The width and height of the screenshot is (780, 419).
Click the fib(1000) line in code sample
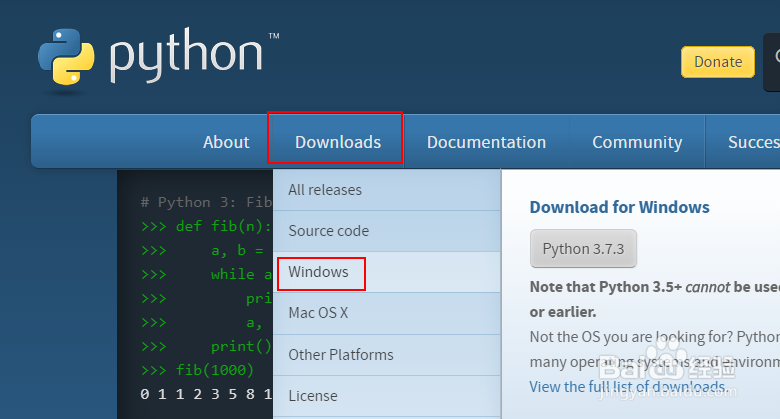click(x=198, y=370)
